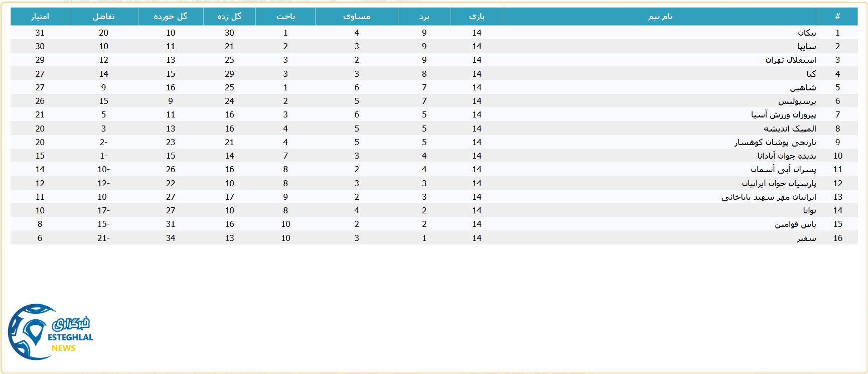Click the مساوی column header
868x374 pixels.
coord(357,17)
